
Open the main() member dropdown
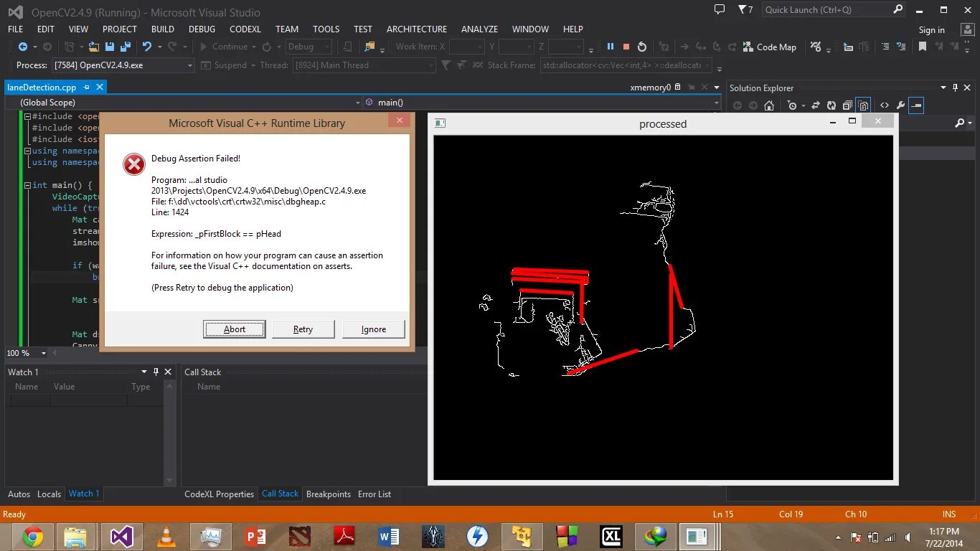[x=715, y=103]
